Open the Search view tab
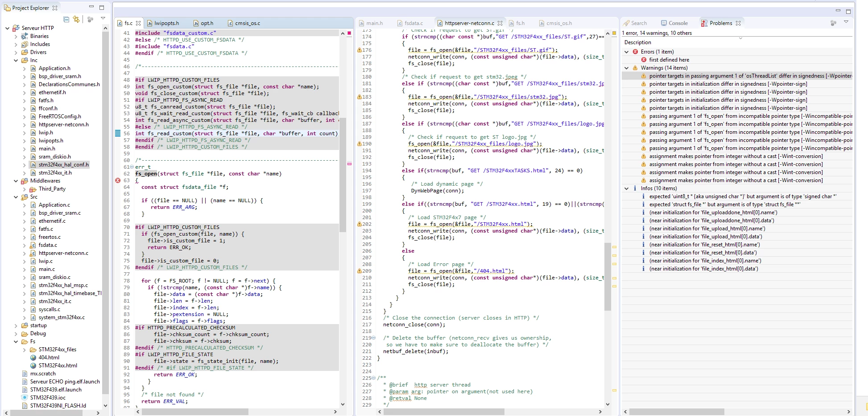This screenshot has width=868, height=416. [635, 23]
